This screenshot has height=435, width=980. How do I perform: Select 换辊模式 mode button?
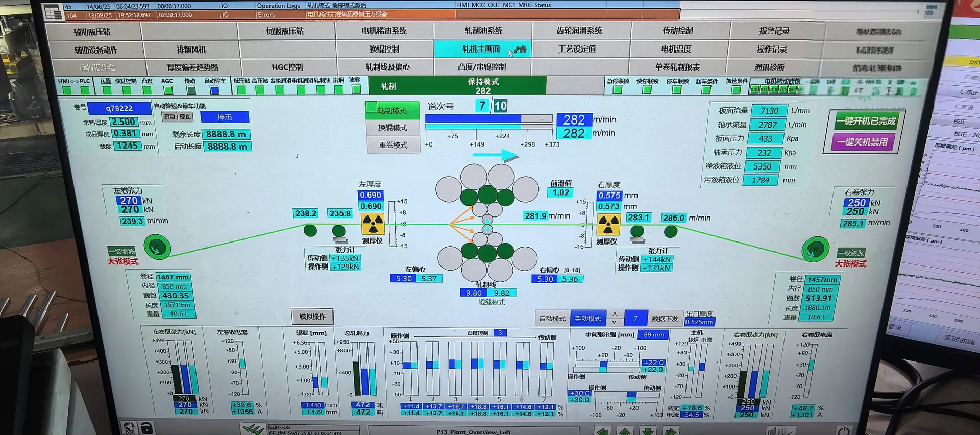393,128
